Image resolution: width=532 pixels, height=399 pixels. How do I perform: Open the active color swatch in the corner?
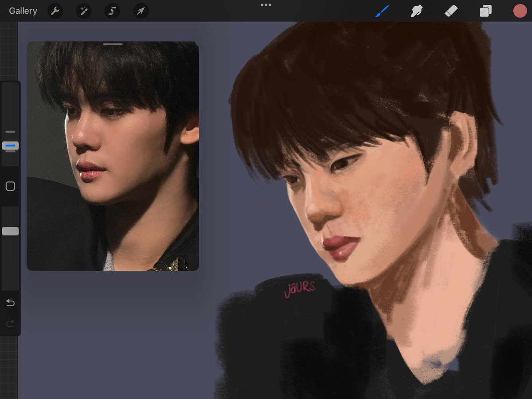pyautogui.click(x=520, y=11)
